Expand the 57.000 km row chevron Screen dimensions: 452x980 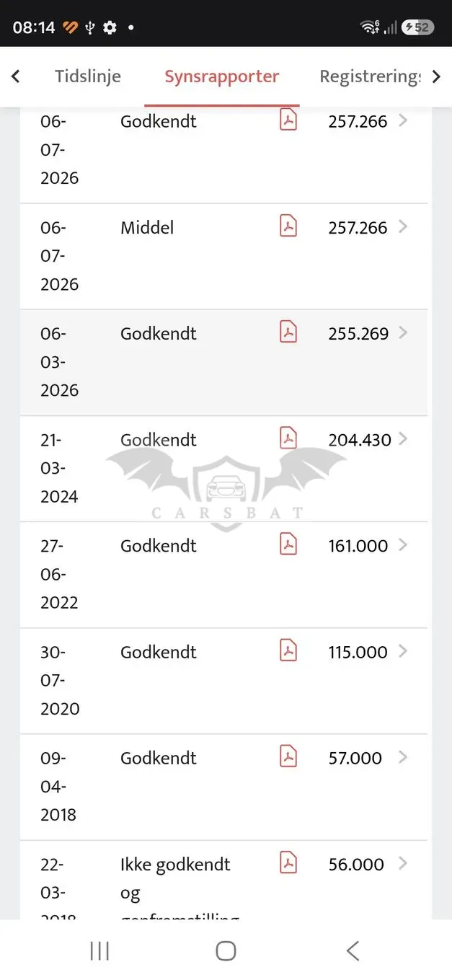point(403,756)
